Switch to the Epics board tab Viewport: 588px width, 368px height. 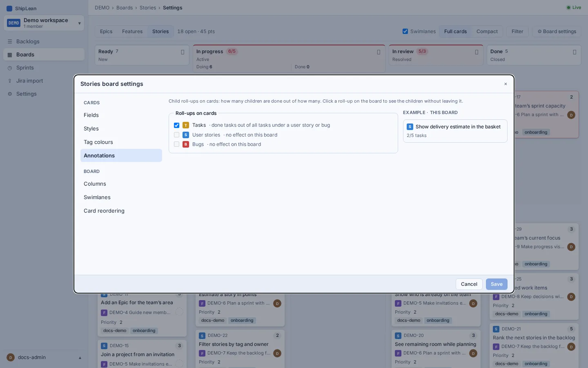106,31
